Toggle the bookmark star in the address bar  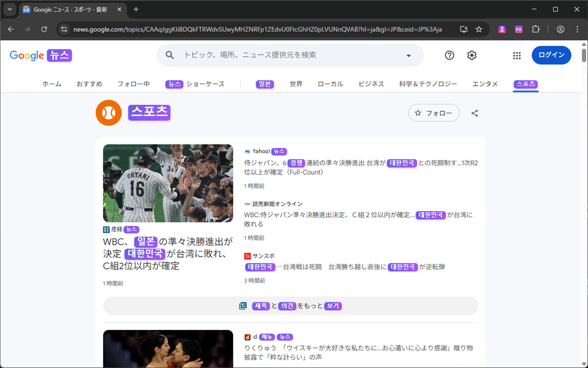(x=479, y=29)
